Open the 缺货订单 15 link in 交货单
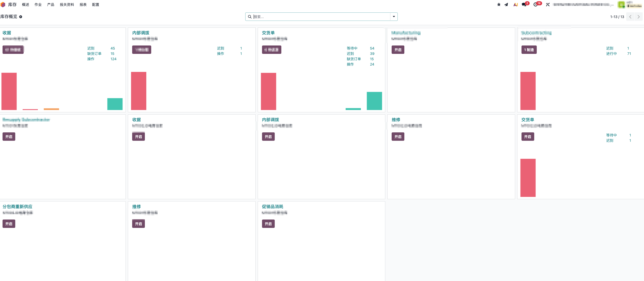The height and width of the screenshot is (281, 644). [360, 59]
